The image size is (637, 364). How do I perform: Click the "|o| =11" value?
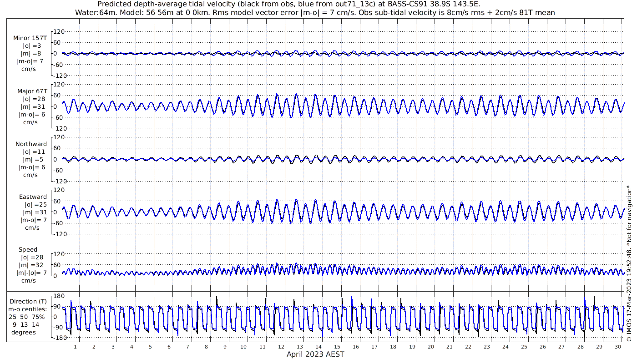pos(34,152)
